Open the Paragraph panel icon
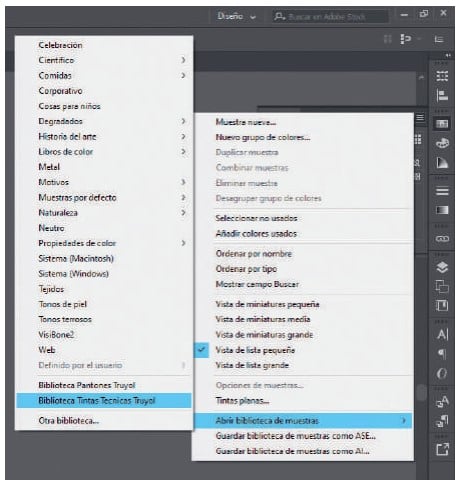 (442, 354)
